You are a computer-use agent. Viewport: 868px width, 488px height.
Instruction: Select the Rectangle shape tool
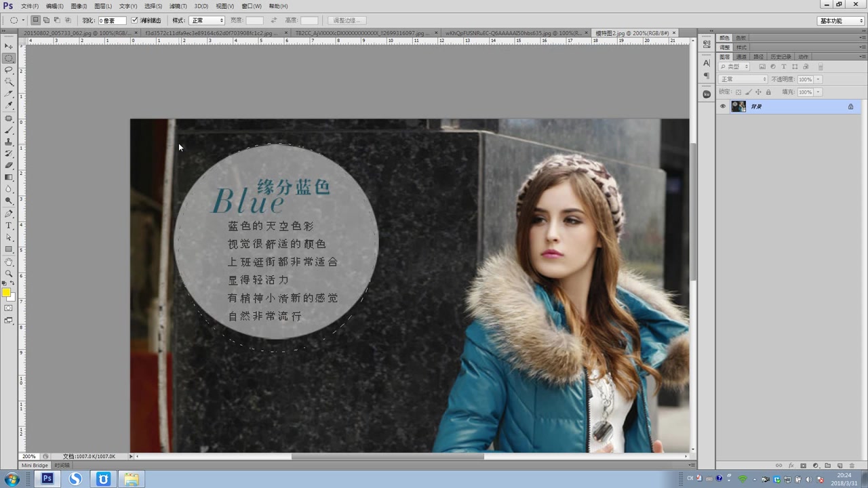(9, 249)
